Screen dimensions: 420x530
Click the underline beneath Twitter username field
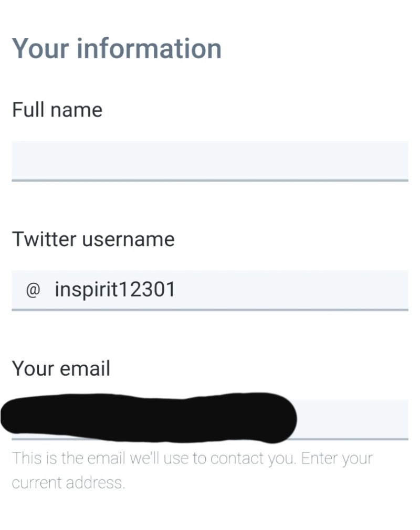point(210,310)
